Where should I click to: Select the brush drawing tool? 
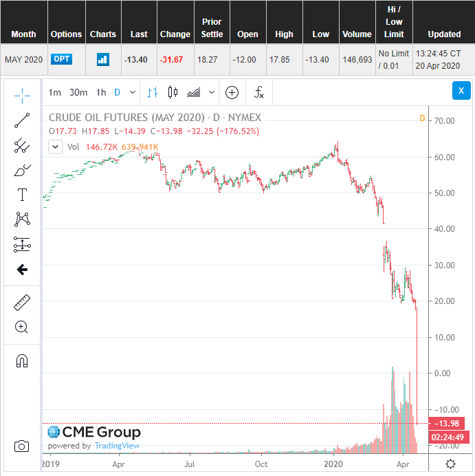pos(22,171)
